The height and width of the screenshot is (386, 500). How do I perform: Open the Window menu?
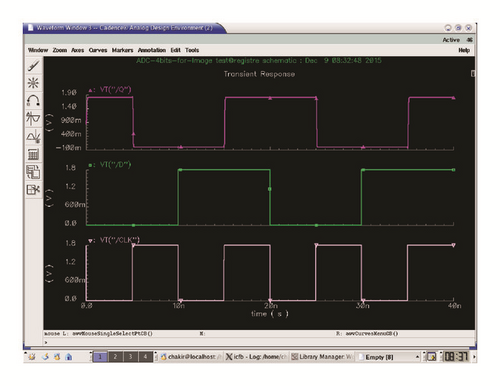[x=38, y=50]
